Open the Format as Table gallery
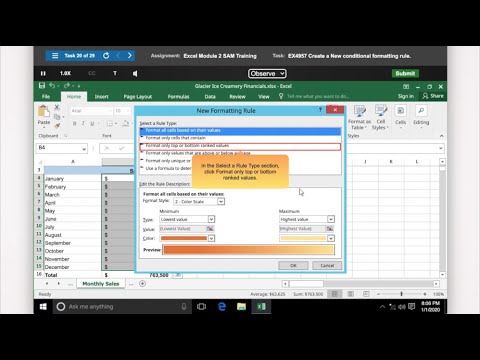 pos(359,117)
